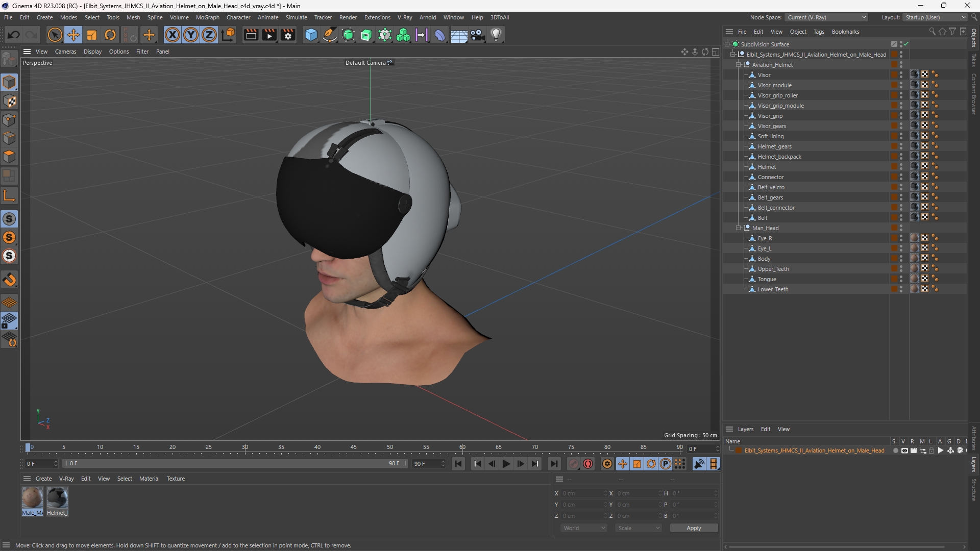980x551 pixels.
Task: Click the Live Selection tool icon
Action: 55,35
